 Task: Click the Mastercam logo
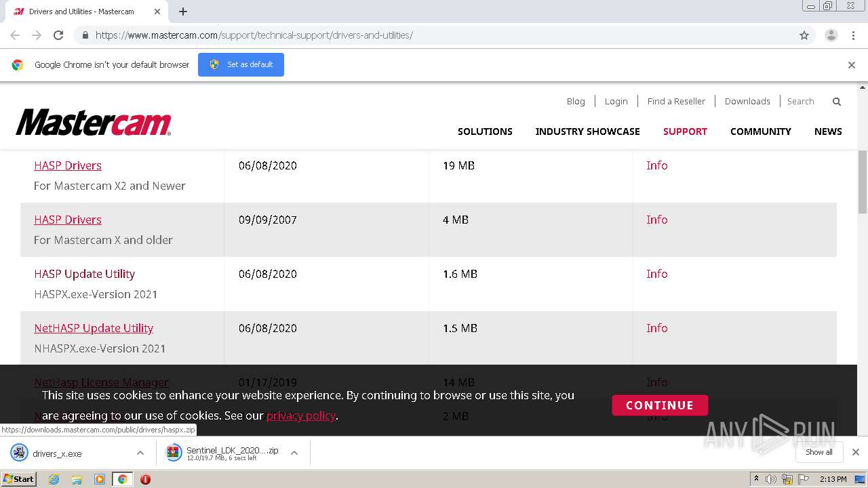(94, 123)
